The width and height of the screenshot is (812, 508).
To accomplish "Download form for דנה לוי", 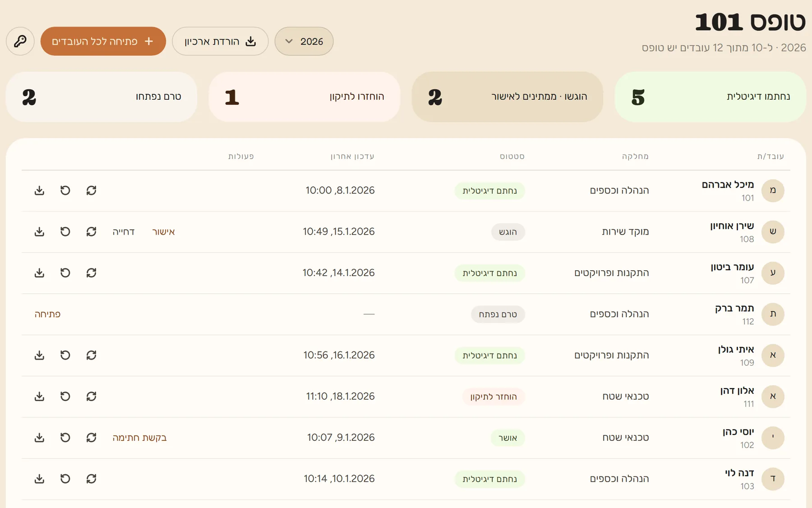I will pos(39,479).
